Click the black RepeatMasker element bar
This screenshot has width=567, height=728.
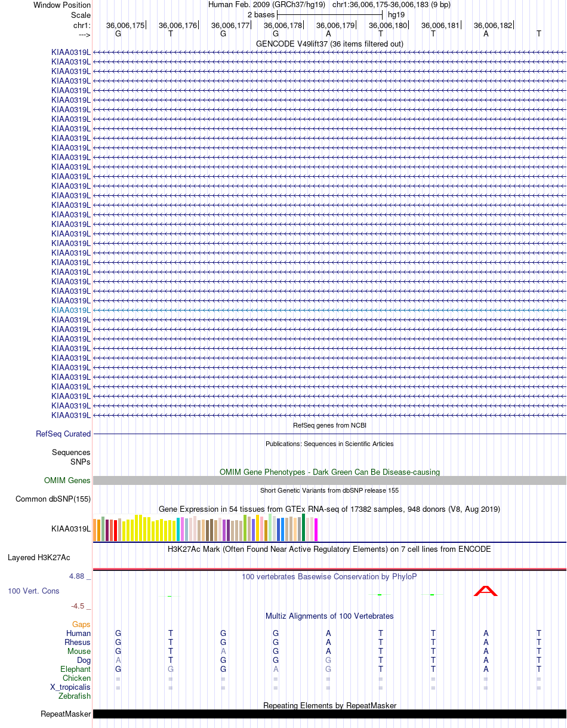click(x=329, y=714)
